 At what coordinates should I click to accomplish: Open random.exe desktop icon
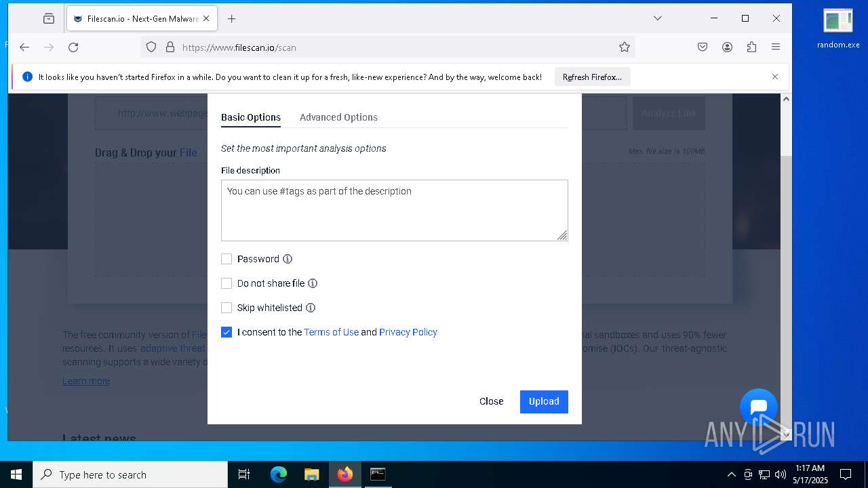[x=838, y=29]
